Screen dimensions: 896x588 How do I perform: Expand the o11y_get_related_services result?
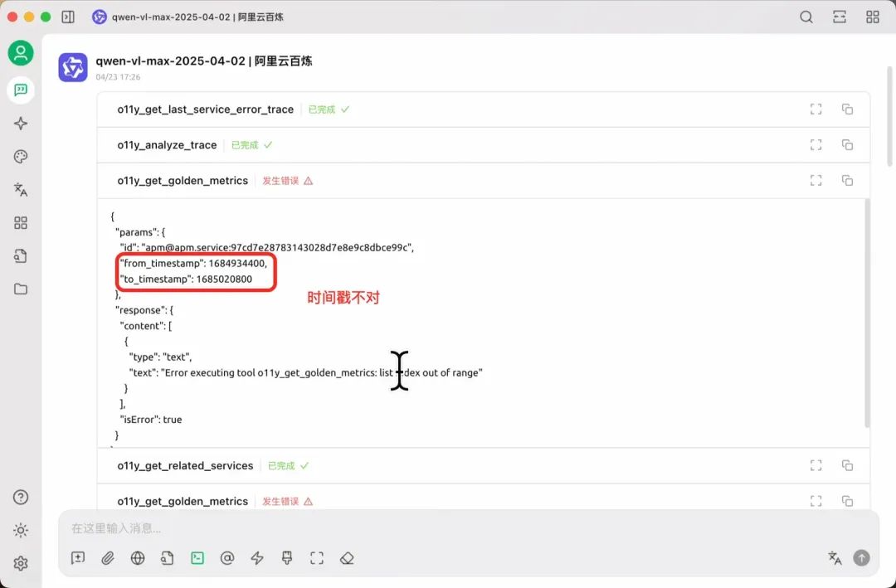[x=816, y=465]
